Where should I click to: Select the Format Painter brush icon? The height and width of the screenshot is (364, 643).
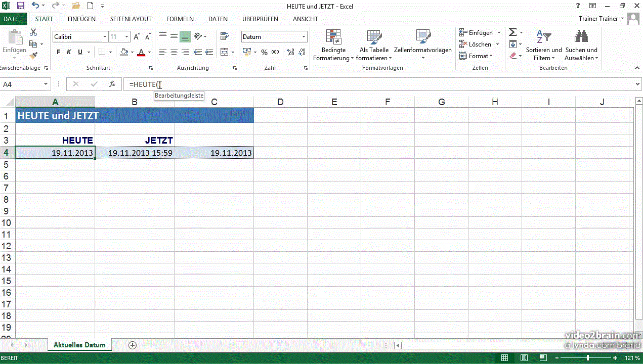pos(33,56)
